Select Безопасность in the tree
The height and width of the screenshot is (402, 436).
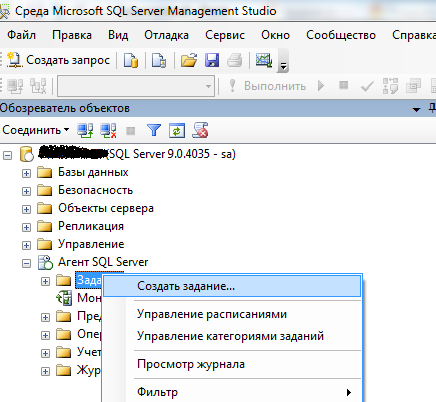pyautogui.click(x=96, y=190)
